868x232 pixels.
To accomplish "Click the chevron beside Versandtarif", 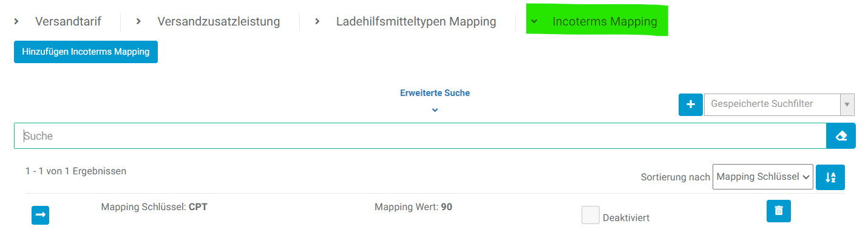I will [x=17, y=21].
